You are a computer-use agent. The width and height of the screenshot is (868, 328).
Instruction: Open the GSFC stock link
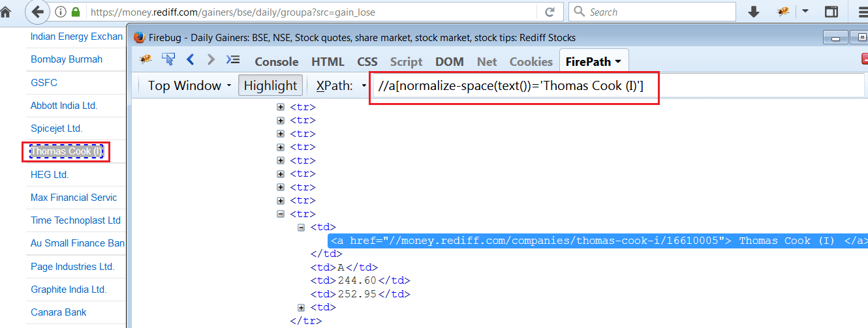[44, 83]
